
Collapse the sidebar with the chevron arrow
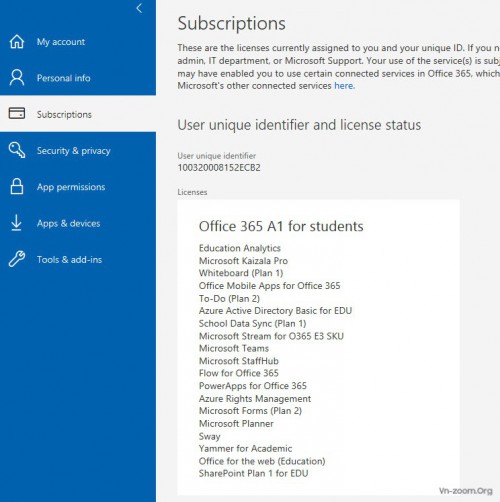pyautogui.click(x=139, y=8)
